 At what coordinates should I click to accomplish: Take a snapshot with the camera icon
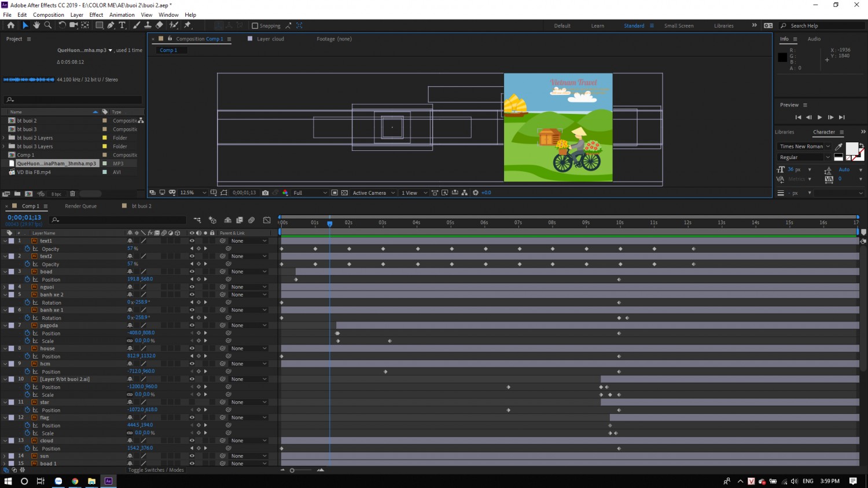pos(265,193)
